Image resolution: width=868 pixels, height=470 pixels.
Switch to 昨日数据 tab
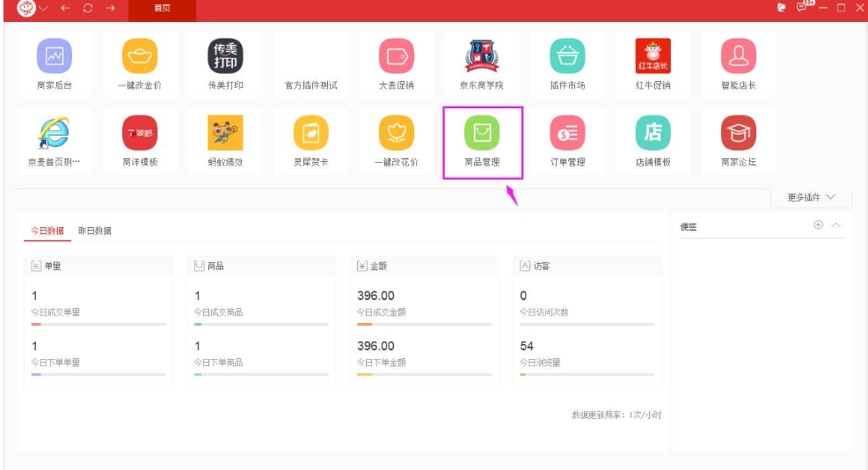pos(95,231)
